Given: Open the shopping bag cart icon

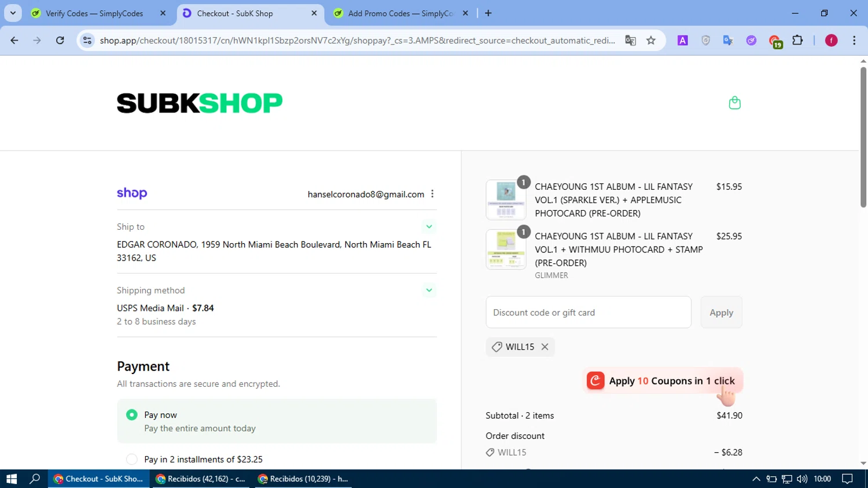Looking at the screenshot, I should point(734,103).
